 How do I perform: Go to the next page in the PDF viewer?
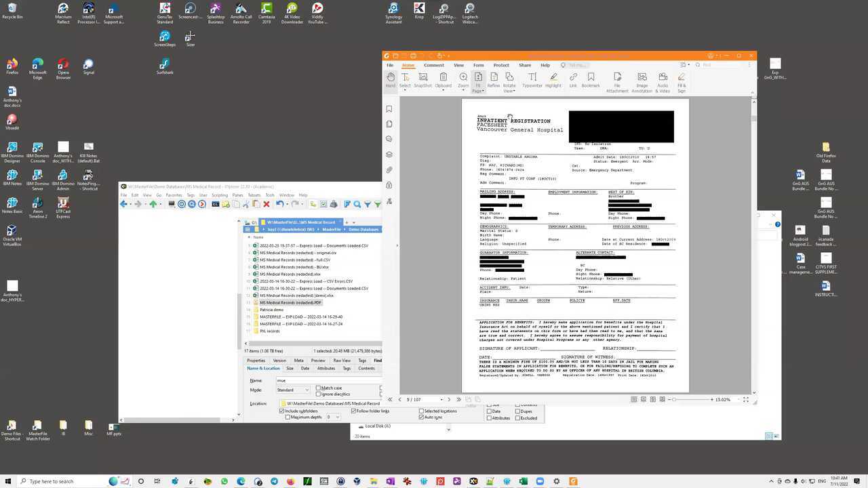[x=449, y=400]
